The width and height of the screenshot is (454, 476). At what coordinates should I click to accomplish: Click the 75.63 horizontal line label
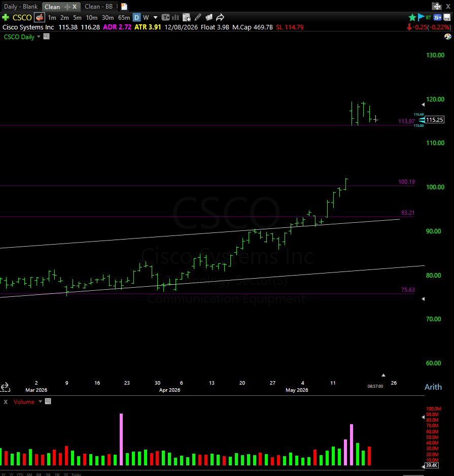(x=407, y=290)
